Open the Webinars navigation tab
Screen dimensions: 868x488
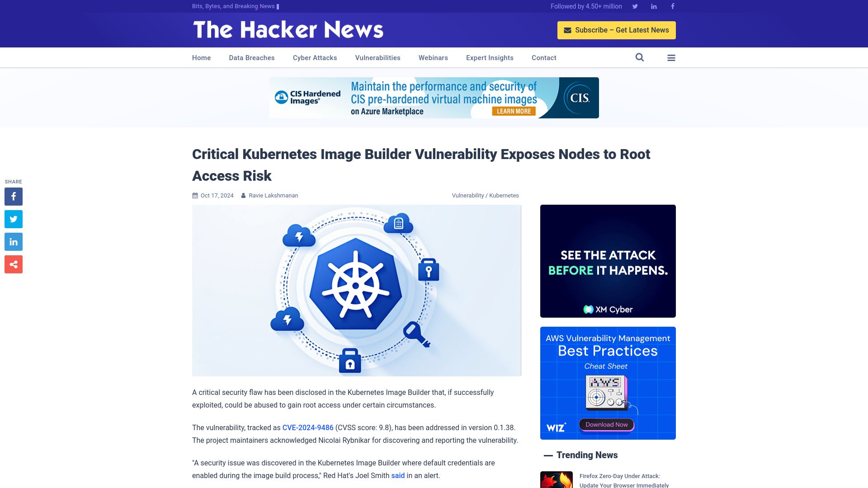(x=433, y=57)
